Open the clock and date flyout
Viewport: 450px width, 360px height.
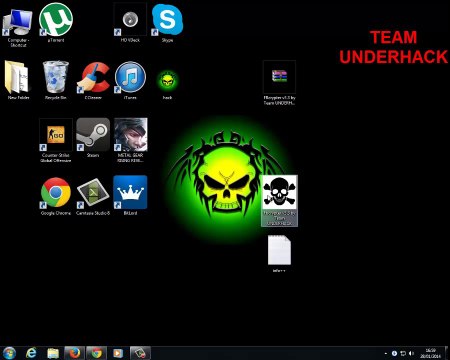[431, 353]
